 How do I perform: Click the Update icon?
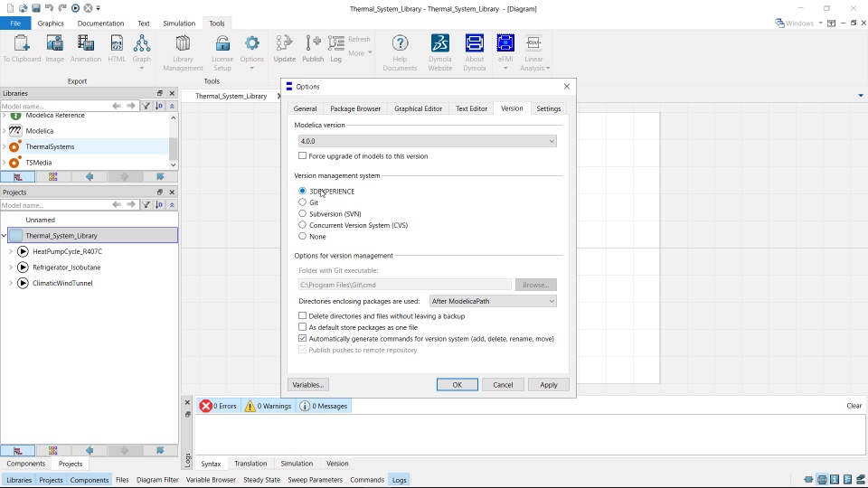click(285, 43)
